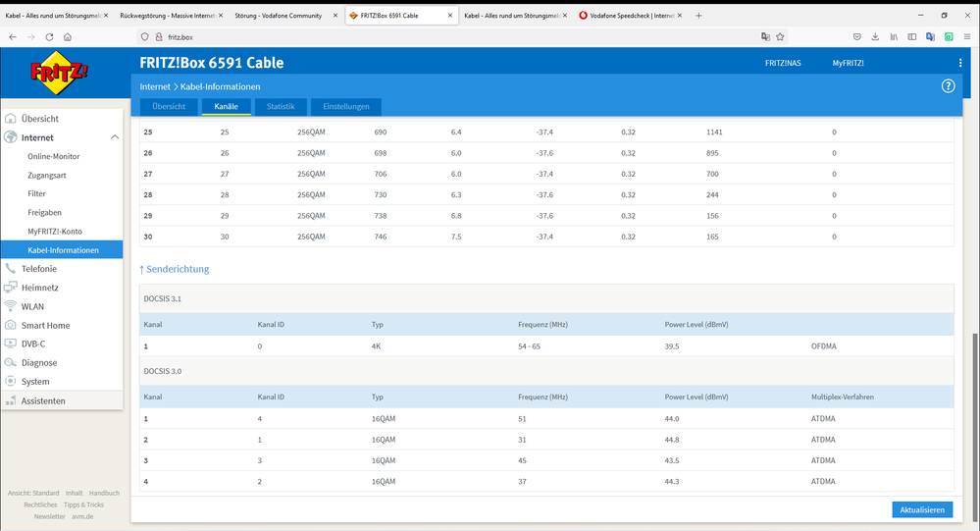Open Online-Monitor in the sidebar
The height and width of the screenshot is (531, 980).
54,156
